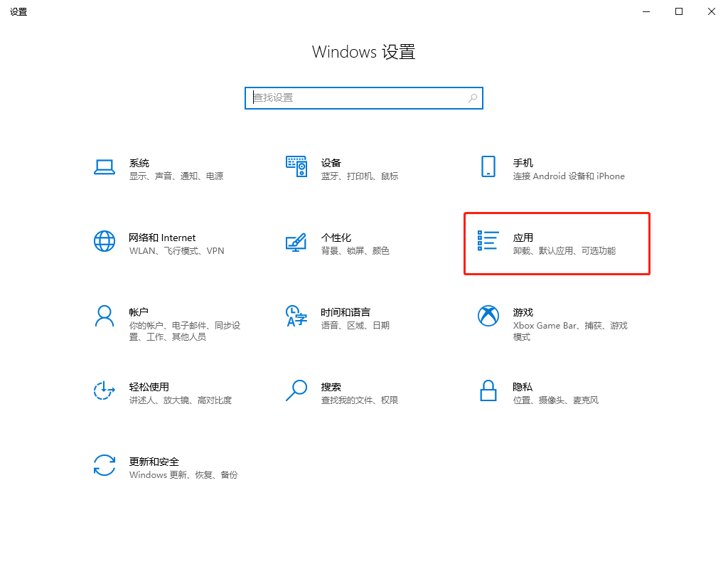
Task: Click the Accounts person icon
Action: [x=105, y=316]
